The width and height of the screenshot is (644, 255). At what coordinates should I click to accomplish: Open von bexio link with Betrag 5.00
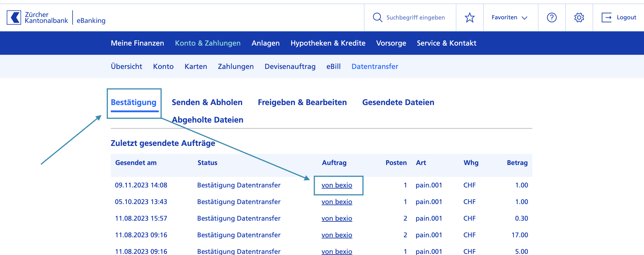point(337,251)
